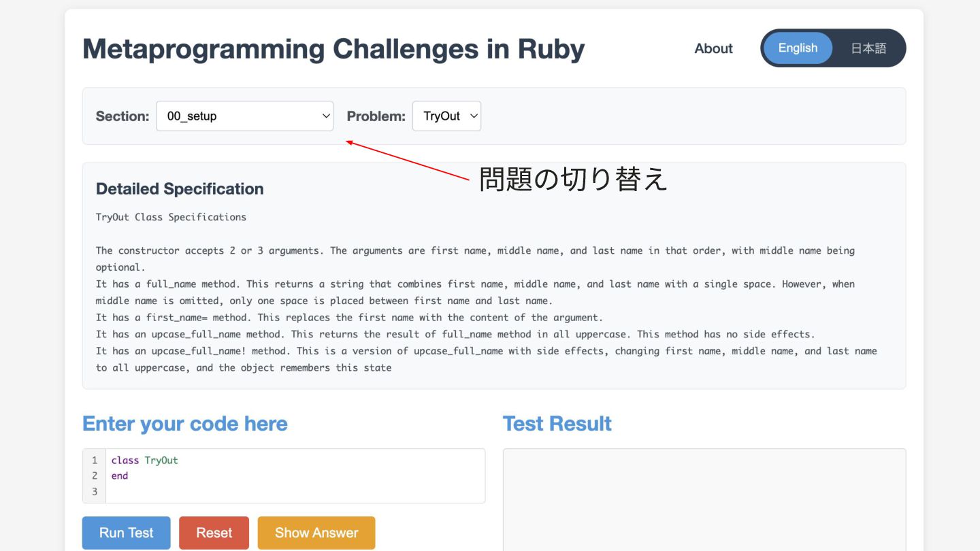Click line number 1 in the editor gutter

point(95,461)
